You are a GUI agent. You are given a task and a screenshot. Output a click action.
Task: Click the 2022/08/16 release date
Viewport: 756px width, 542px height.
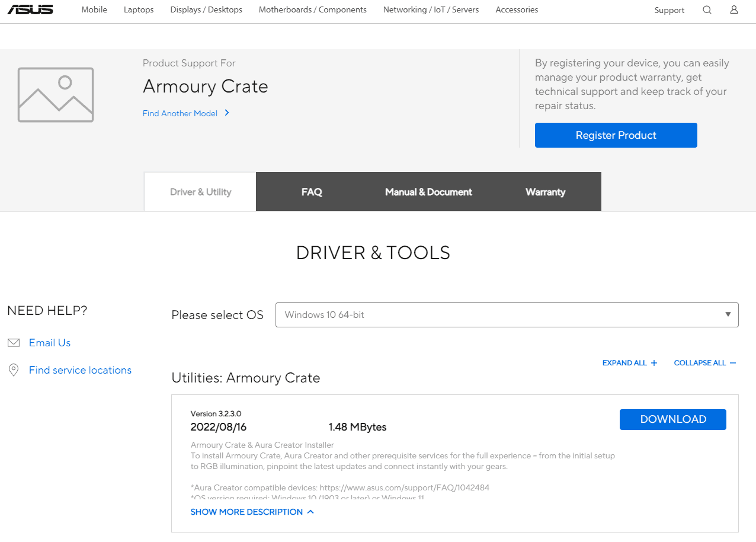coord(219,427)
